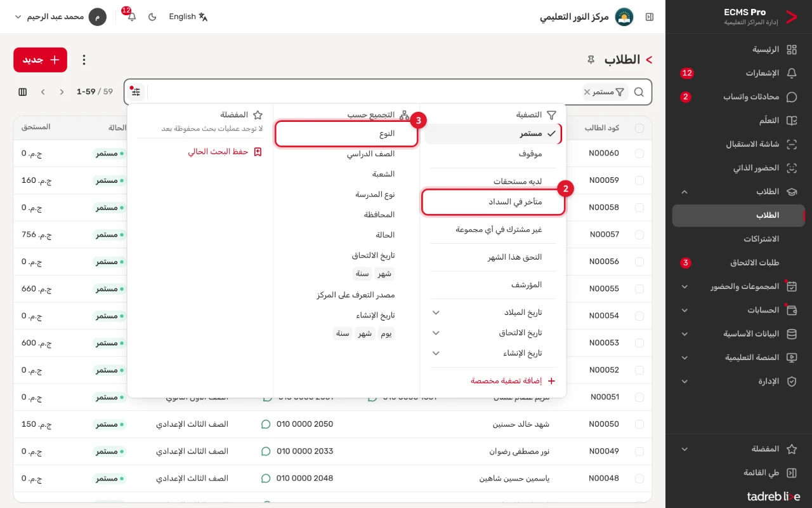
Task: Click the search magnifier icon
Action: click(x=639, y=92)
